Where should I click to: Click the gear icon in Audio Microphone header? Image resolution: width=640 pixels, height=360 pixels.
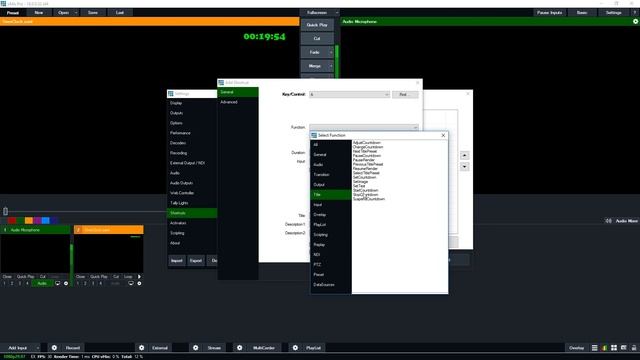click(x=636, y=21)
